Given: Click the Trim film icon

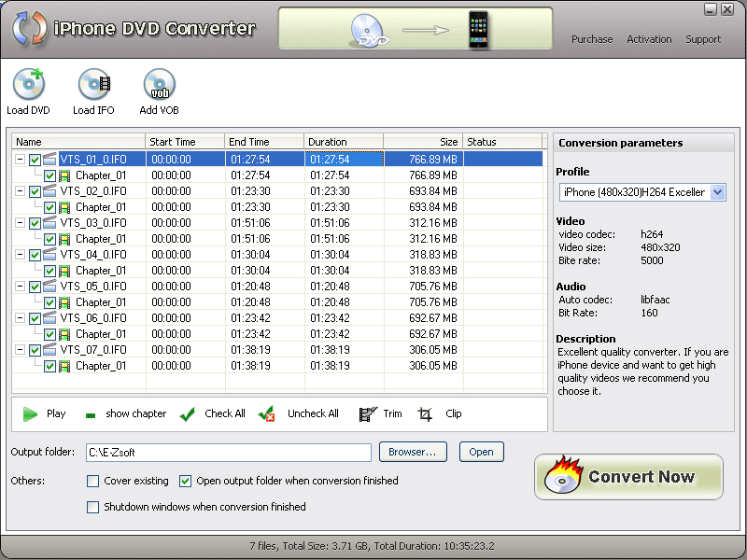Looking at the screenshot, I should click(x=368, y=413).
